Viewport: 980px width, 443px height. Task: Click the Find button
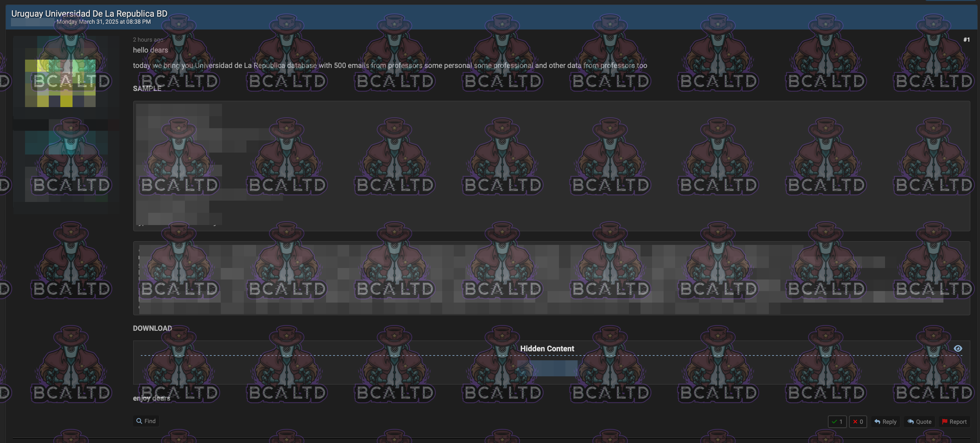pos(146,421)
